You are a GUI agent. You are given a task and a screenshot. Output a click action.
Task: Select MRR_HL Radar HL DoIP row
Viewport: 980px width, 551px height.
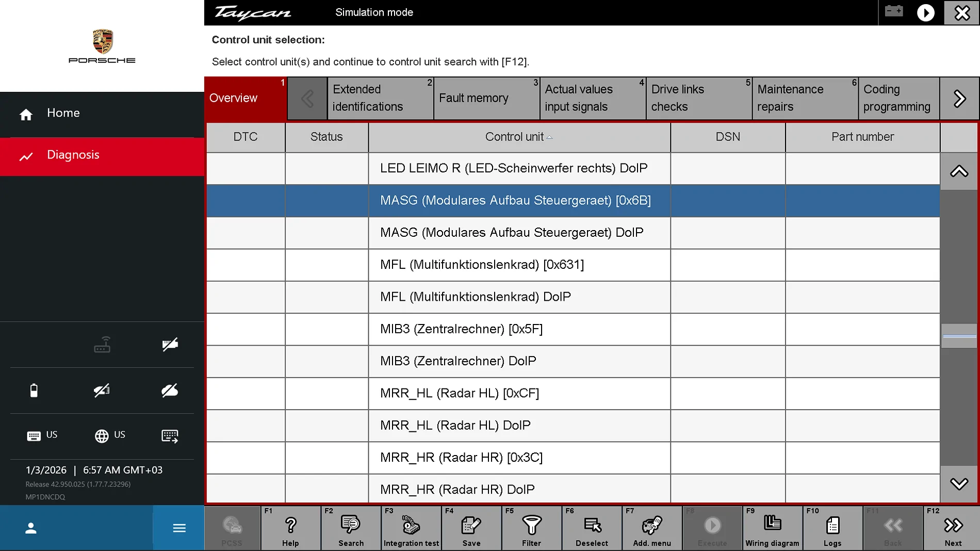[x=573, y=426]
